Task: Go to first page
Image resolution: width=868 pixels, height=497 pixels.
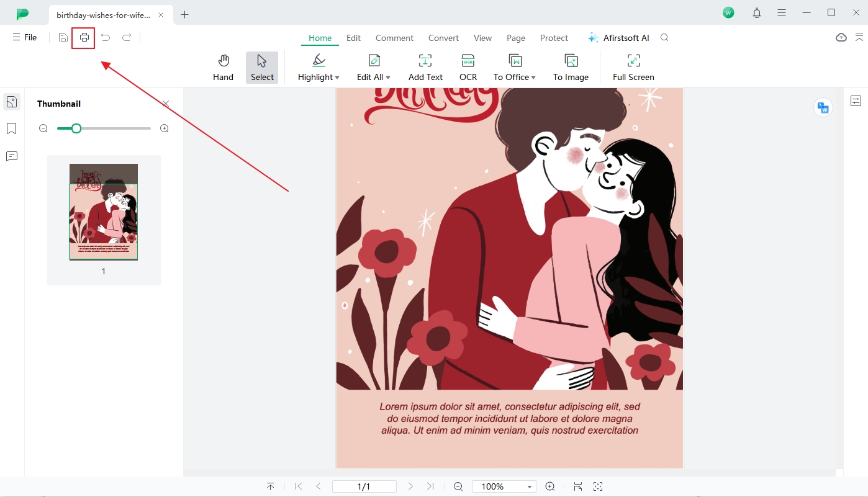Action: coord(299,486)
